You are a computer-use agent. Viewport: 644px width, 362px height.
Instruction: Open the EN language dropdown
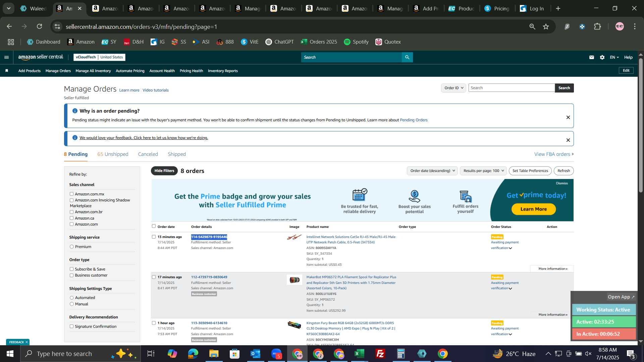pyautogui.click(x=614, y=57)
